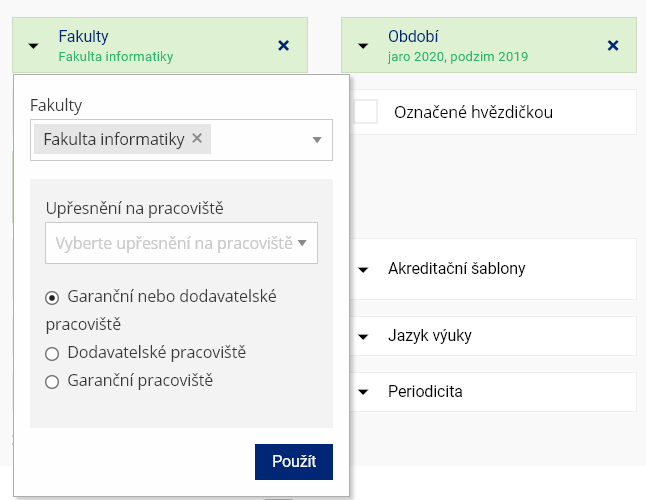Select Garanční nebo dodavatelské pracoviště option
This screenshot has width=646, height=500.
pos(52,298)
